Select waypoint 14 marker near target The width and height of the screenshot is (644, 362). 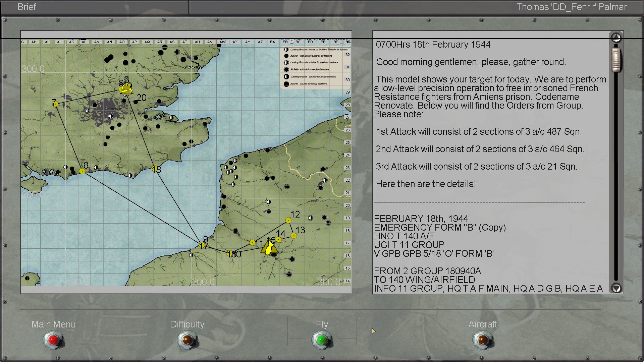coord(279,239)
